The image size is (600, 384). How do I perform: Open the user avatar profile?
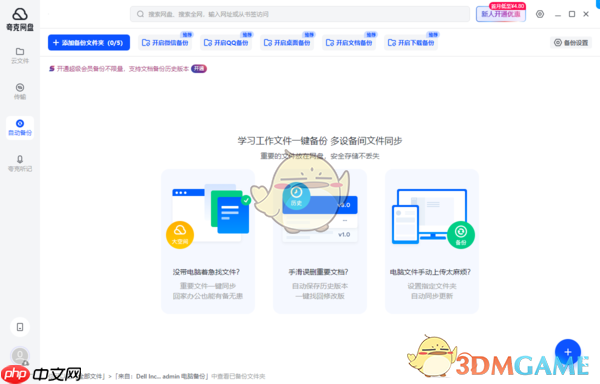point(20,356)
